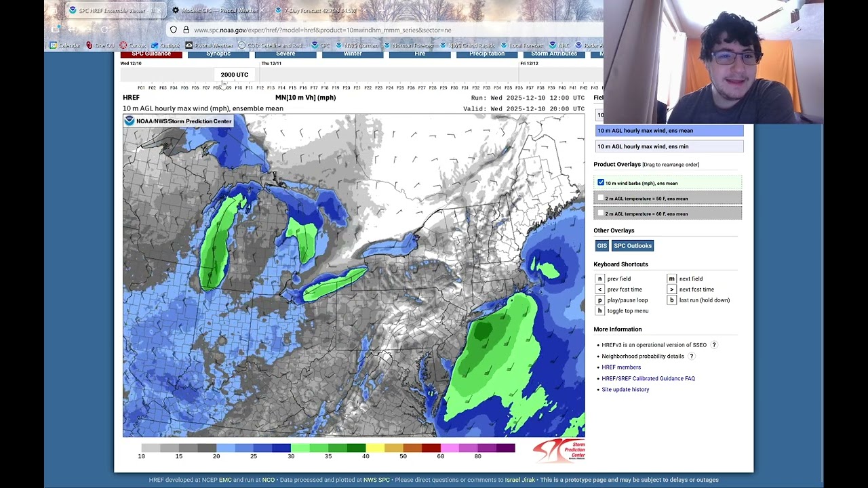Close the 7-Day Forecast tab
Screen dimensions: 868x488
(x=365, y=10)
